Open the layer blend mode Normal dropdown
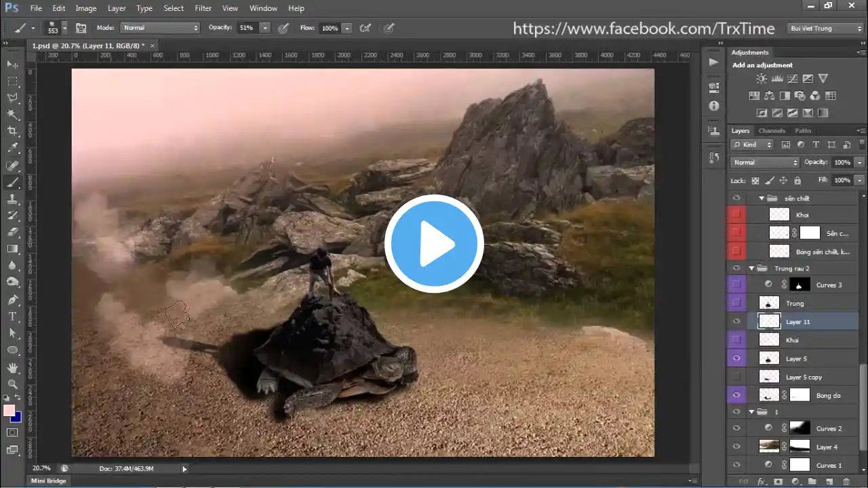Screen dimensions: 868x488 coord(766,163)
